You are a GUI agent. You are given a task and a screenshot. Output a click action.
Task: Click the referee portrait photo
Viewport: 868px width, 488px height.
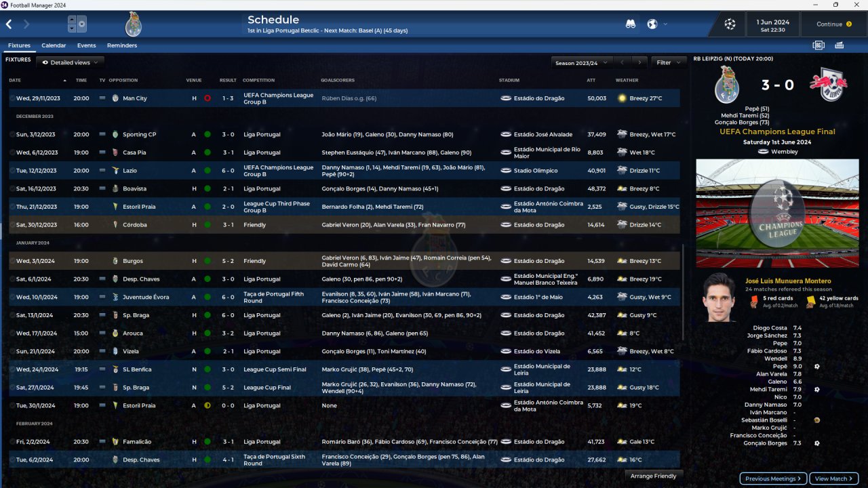pos(719,297)
